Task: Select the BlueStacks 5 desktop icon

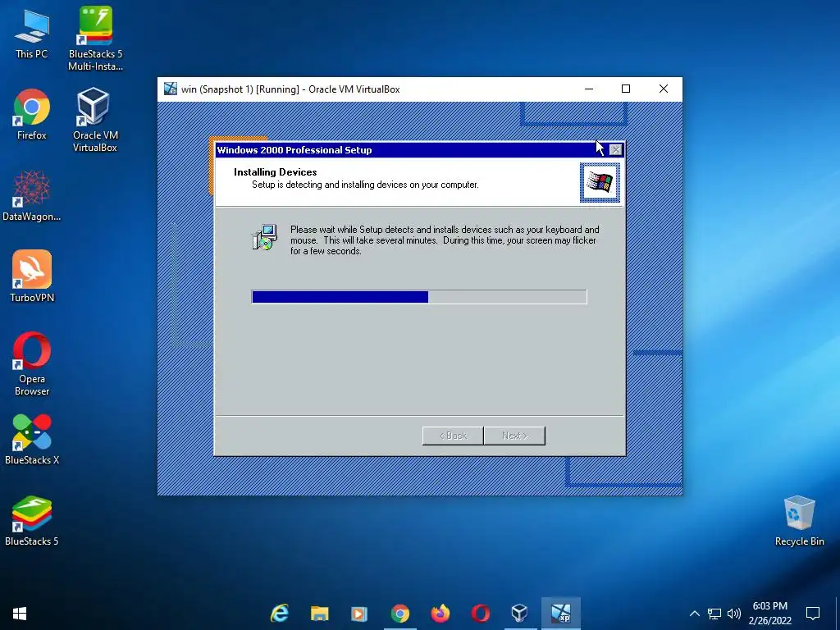Action: click(x=32, y=521)
